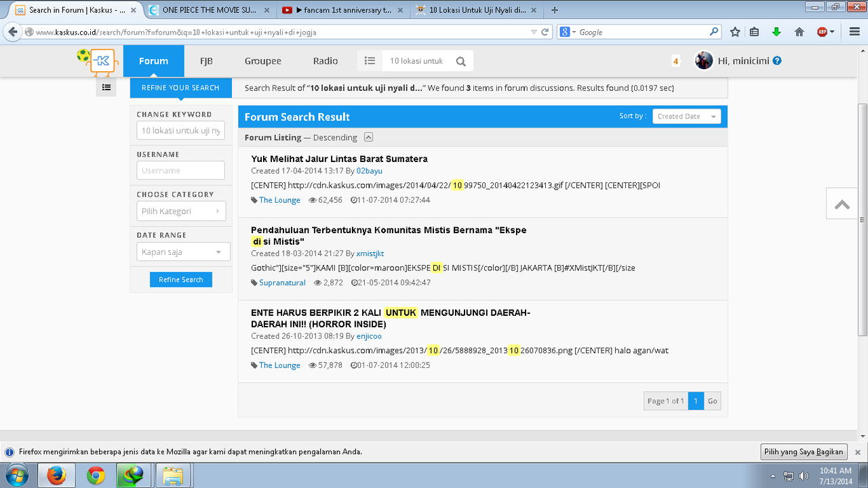Click Google search magnifier in toolbar

[714, 31]
